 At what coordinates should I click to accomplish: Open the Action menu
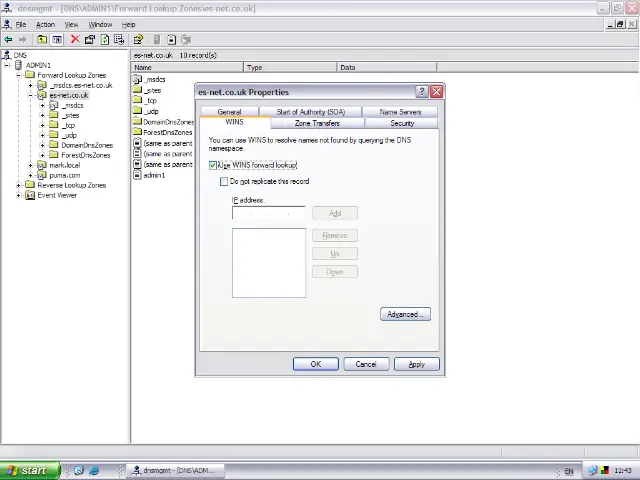click(45, 24)
